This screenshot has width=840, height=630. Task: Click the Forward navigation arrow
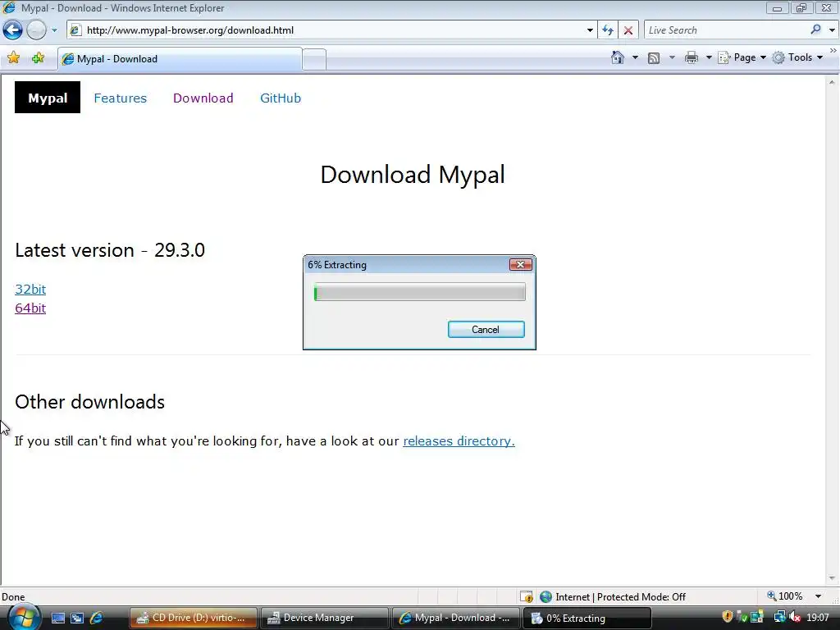click(x=36, y=30)
